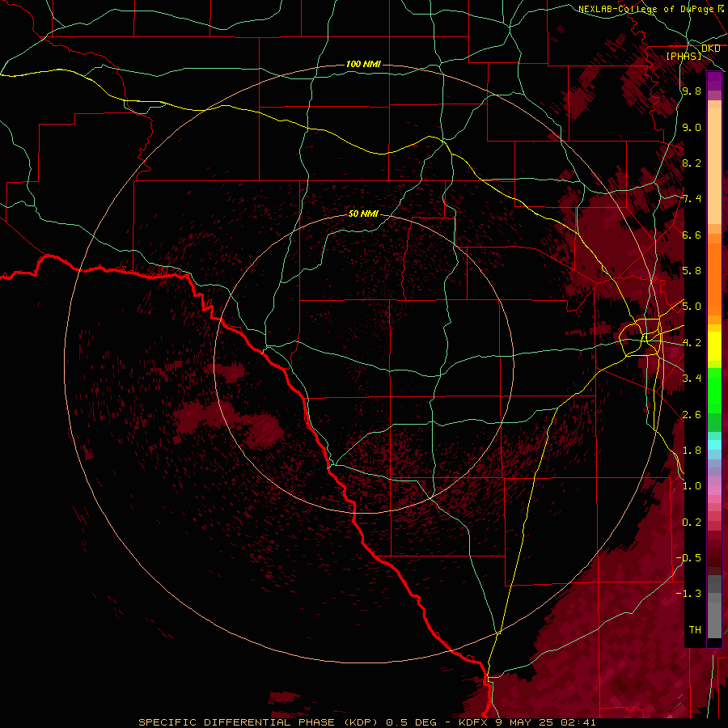Viewport: 728px width, 728px height.
Task: Select the 3.4 value on the color scale
Action: pos(692,379)
